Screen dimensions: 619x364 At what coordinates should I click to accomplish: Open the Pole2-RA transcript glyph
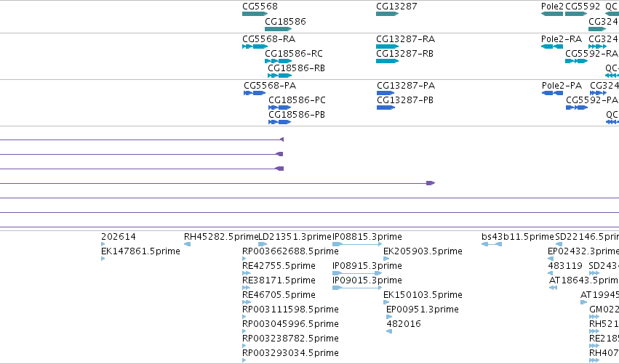[x=552, y=47]
